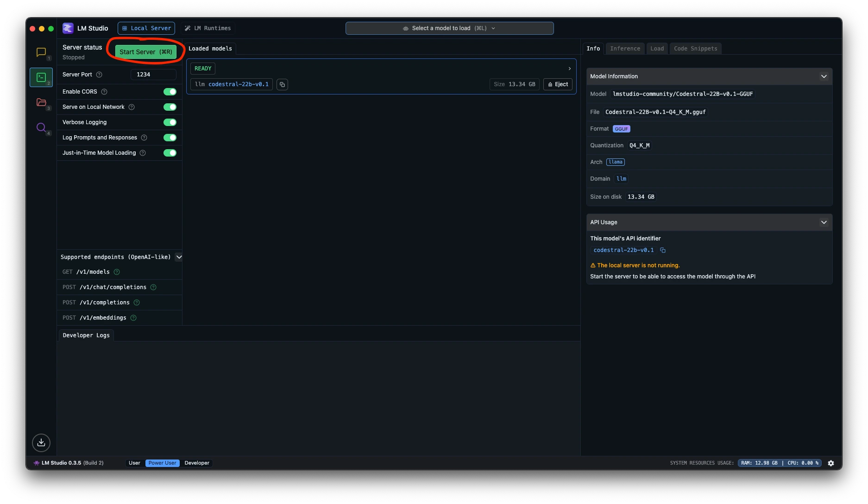The image size is (868, 504).
Task: Open the Select a model to load dropdown
Action: [449, 28]
